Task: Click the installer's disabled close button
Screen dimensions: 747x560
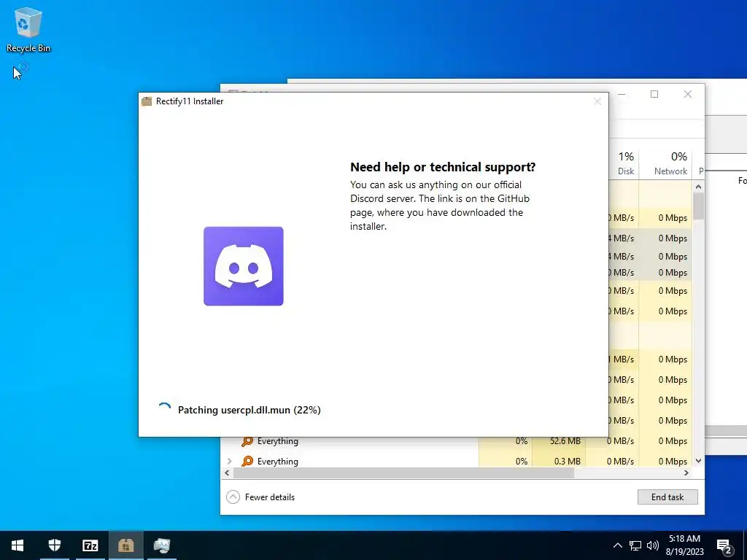Action: (597, 101)
